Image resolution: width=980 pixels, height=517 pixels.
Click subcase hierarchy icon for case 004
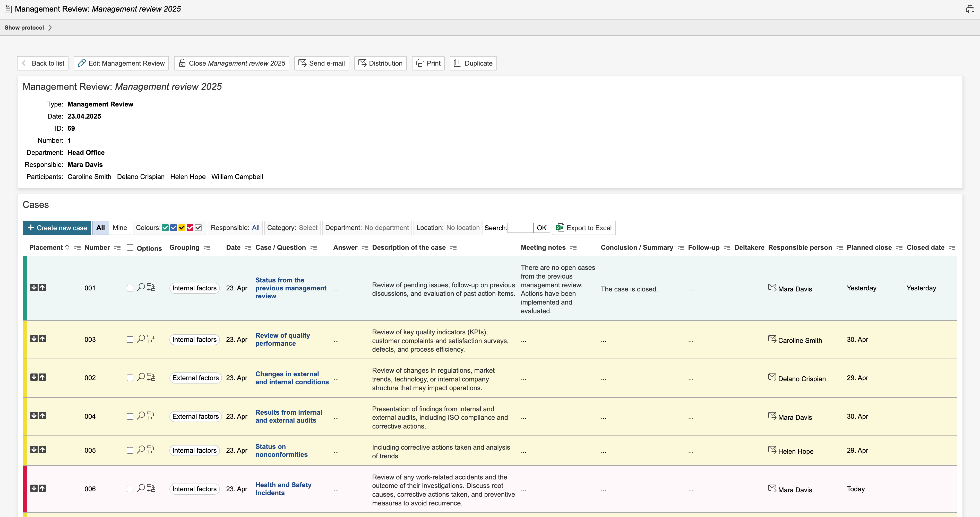151,416
